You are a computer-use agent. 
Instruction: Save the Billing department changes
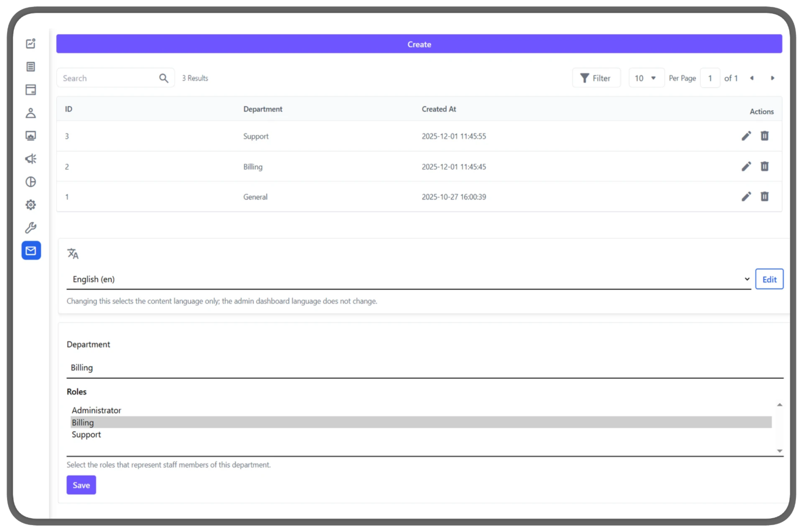click(x=81, y=485)
